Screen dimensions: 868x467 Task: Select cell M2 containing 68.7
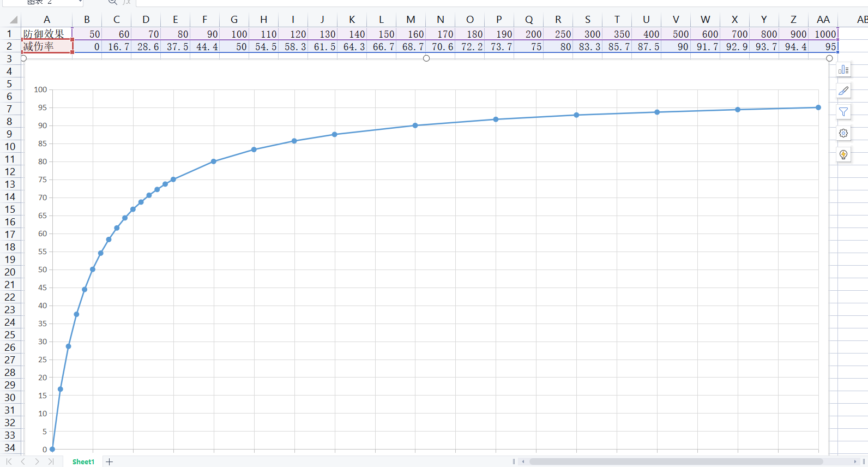click(411, 46)
